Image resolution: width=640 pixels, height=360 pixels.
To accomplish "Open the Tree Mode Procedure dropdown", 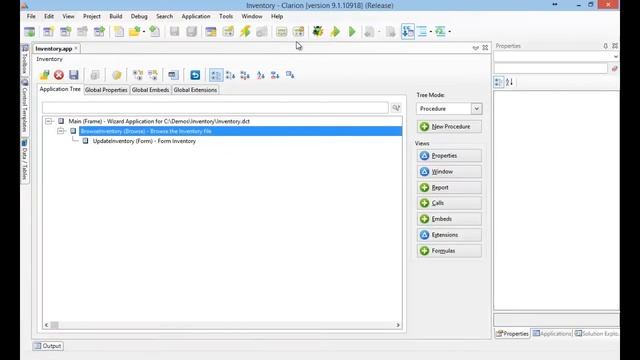I will tap(476, 109).
